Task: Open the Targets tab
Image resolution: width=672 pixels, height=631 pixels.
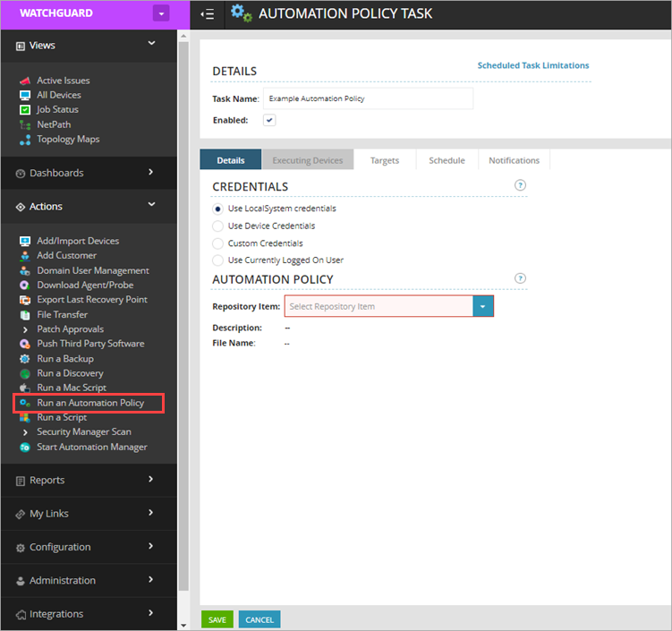Action: [385, 160]
